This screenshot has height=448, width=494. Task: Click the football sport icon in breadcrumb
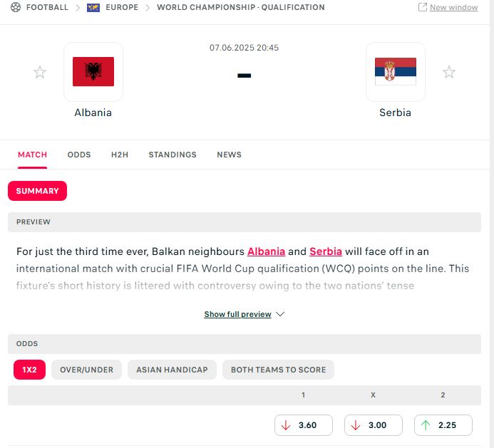pos(16,7)
